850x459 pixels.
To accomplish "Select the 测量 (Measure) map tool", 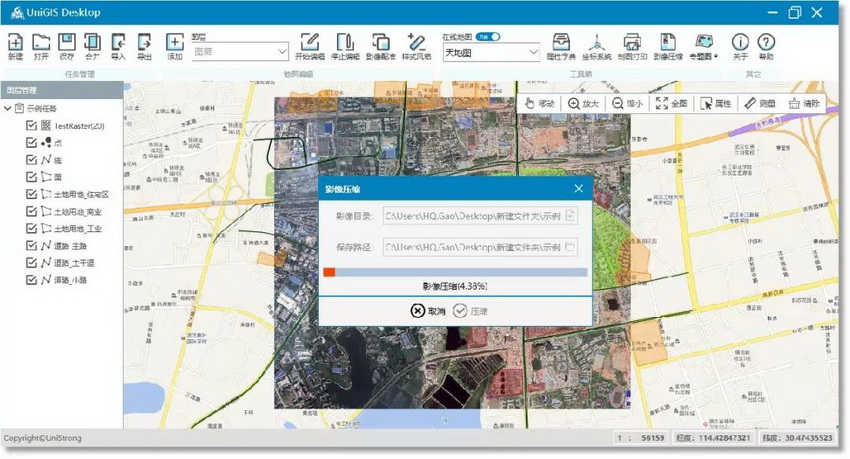I will [759, 103].
